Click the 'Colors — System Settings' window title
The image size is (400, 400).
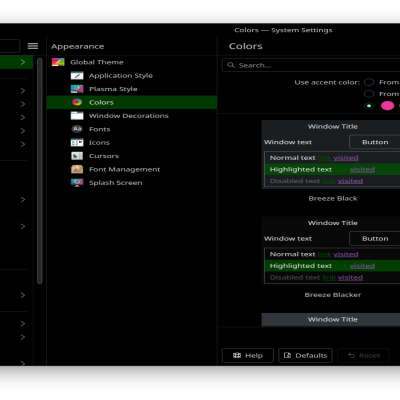[x=283, y=30]
